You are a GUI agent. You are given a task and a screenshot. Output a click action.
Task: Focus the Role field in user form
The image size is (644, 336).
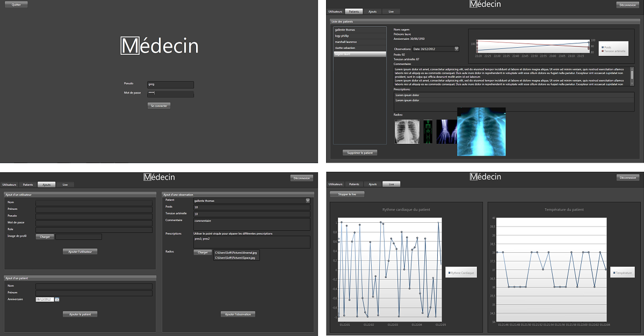click(x=94, y=230)
